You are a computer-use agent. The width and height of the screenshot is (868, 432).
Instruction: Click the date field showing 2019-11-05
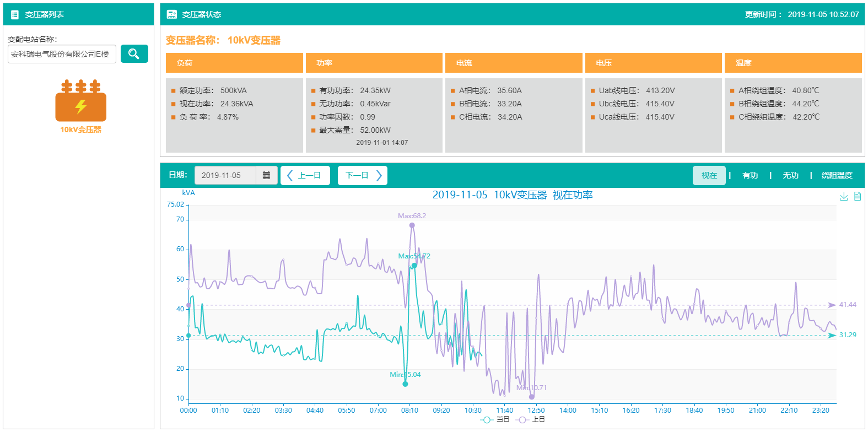[x=225, y=175]
